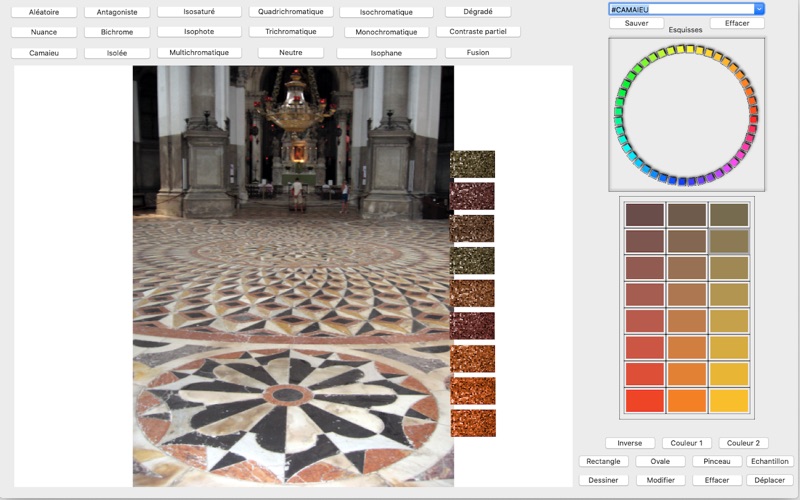Screen dimensions: 800x500
Task: Choose the Isosaturé button
Action: (199, 11)
